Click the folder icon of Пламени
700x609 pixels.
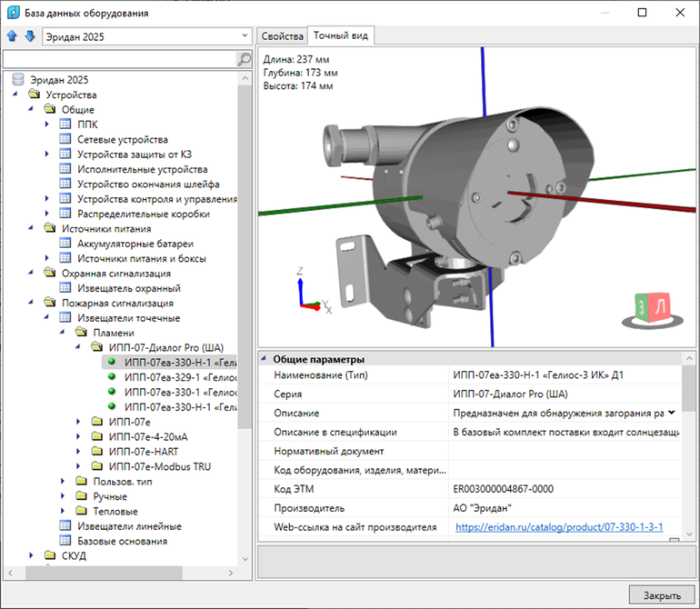pyautogui.click(x=81, y=332)
